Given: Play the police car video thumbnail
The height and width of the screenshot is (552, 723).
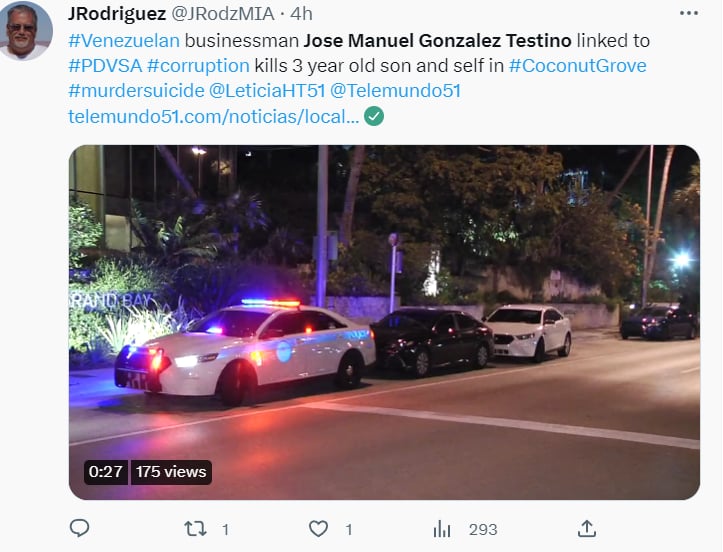Looking at the screenshot, I should click(x=384, y=322).
